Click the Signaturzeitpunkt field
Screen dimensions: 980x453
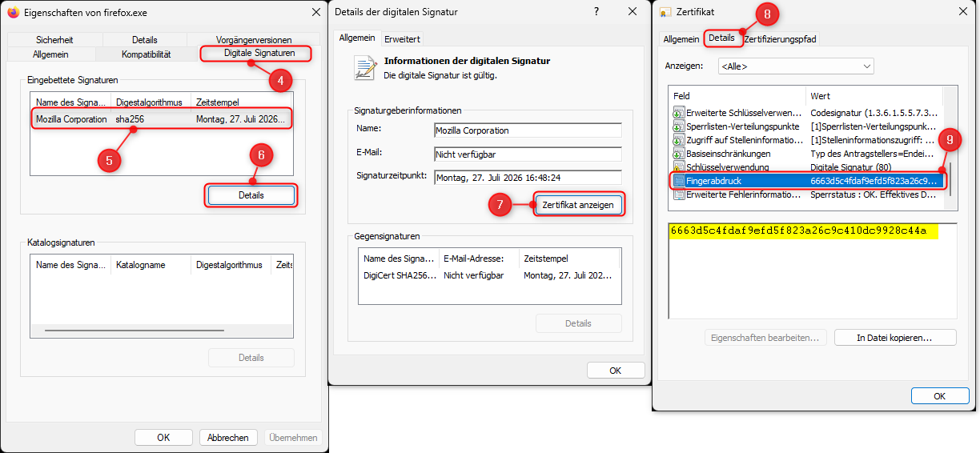[528, 177]
